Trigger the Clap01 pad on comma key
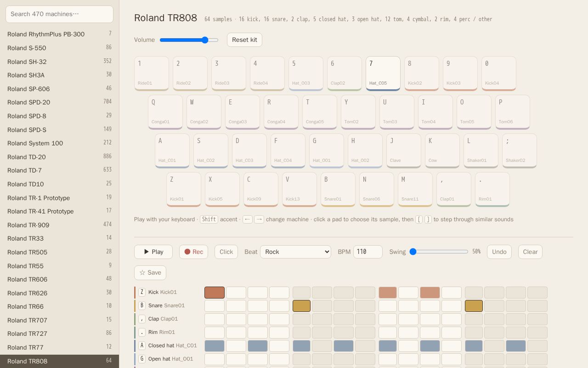The width and height of the screenshot is (588, 368). (454, 190)
